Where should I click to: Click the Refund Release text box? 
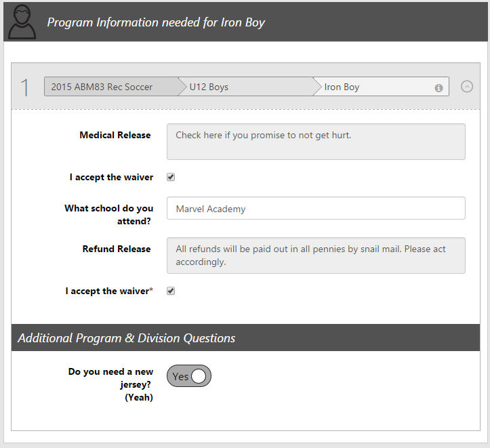[x=316, y=256]
